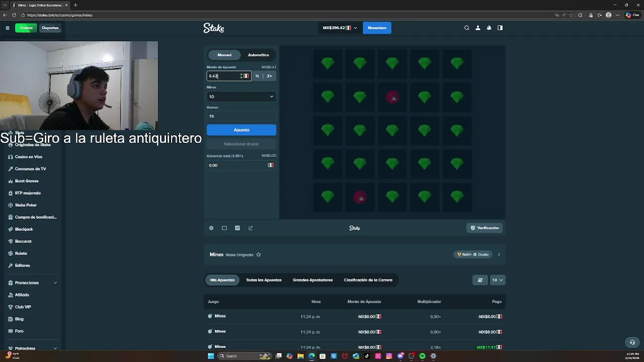Click the Windows Start button
Screen dimensions: 644x362
coord(211,356)
